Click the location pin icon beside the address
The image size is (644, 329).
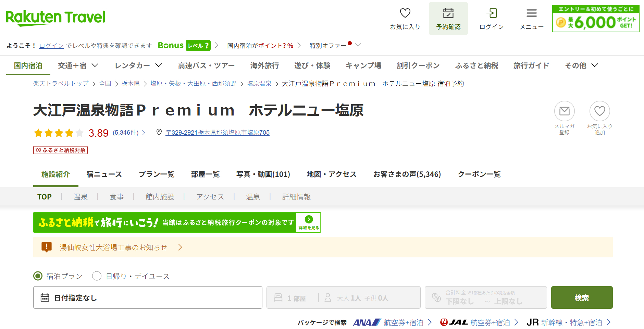159,132
